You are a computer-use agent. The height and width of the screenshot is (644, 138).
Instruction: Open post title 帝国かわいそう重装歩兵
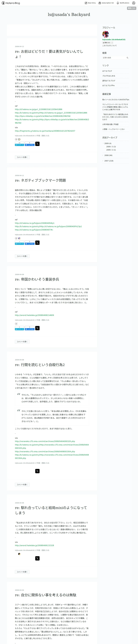(37, 279)
